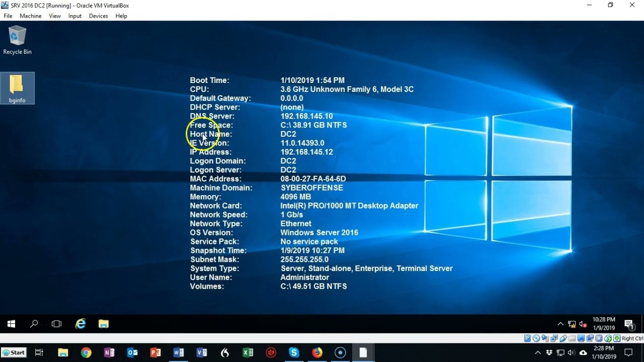
Task: Click host volume speaker icon
Action: 572,353
